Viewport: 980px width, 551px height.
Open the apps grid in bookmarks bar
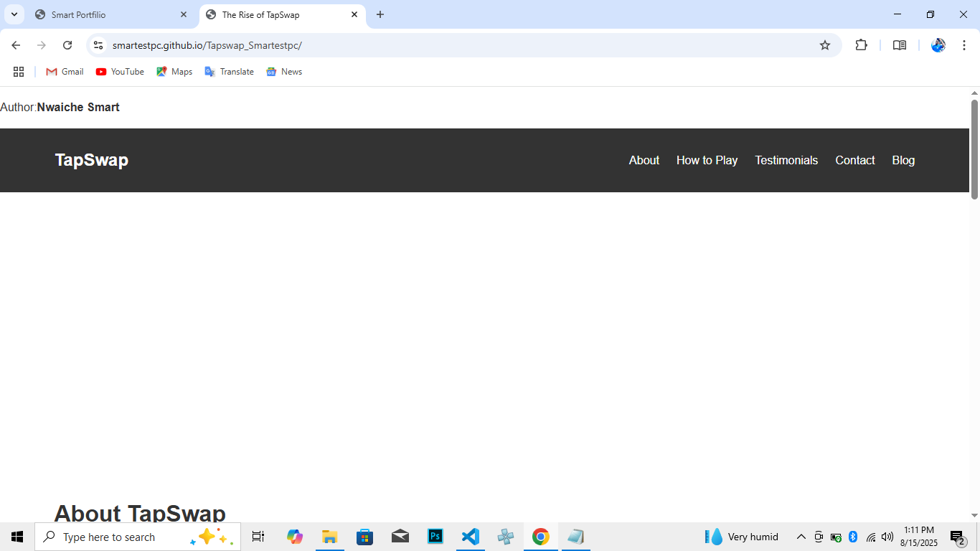tap(19, 72)
